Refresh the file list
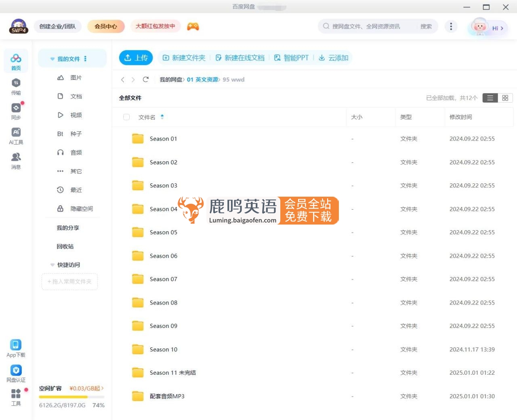Screen dimensions: 517x420 (x=146, y=80)
